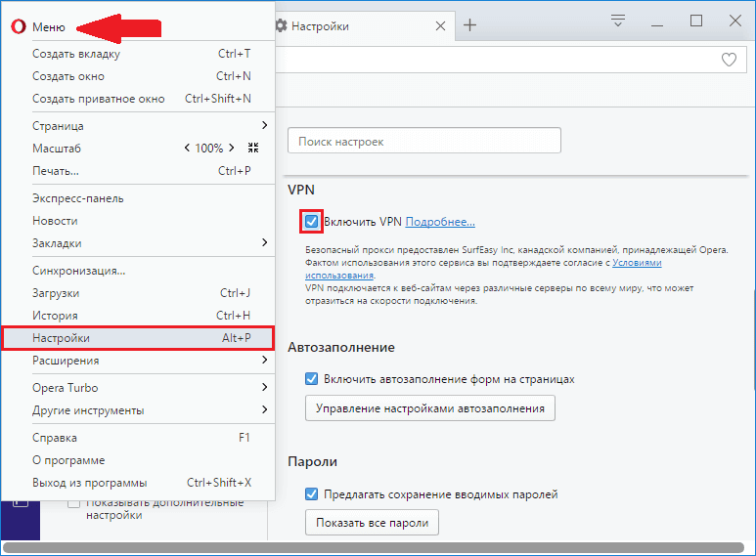Select Создать приватное окно menu item
This screenshot has width=756, height=556.
[x=138, y=99]
